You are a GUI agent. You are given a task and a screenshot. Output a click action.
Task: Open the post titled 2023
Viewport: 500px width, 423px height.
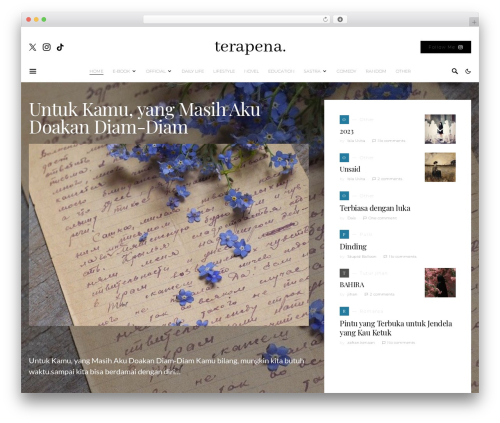click(x=347, y=131)
